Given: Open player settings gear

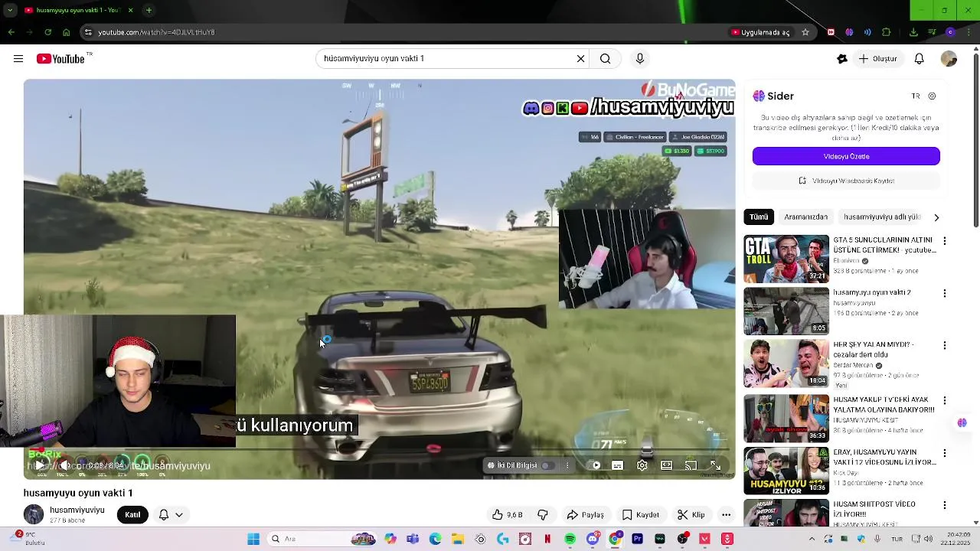Looking at the screenshot, I should click(x=642, y=465).
